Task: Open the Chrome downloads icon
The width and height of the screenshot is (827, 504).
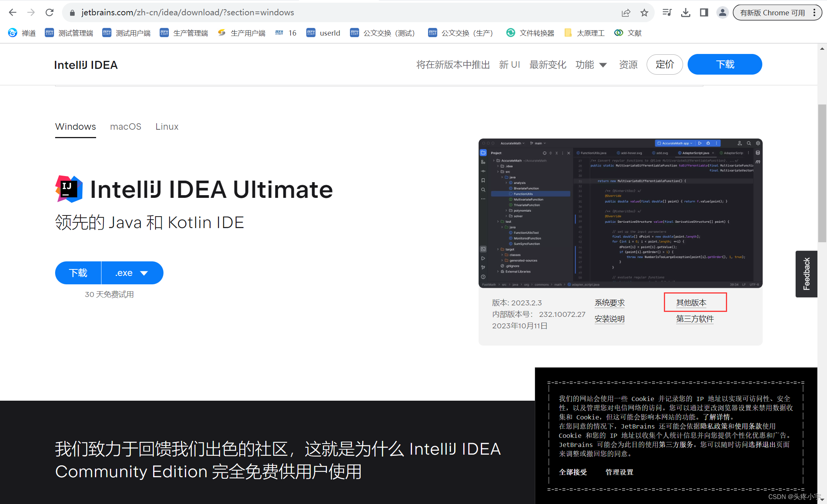Action: point(686,13)
